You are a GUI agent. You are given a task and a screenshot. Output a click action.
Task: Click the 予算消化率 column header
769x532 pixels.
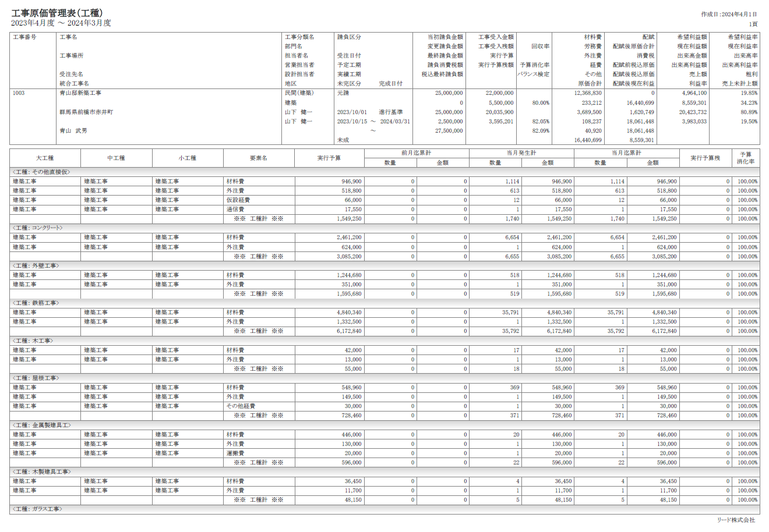point(746,158)
